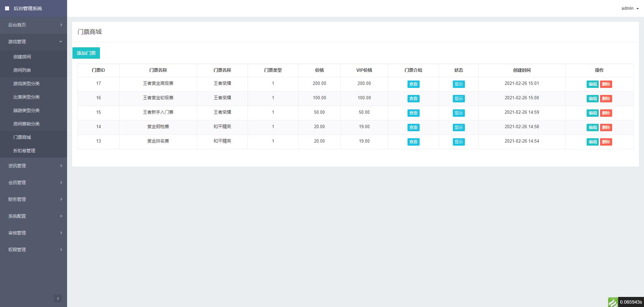Toggle 显示 status for ticket 13

(x=459, y=142)
